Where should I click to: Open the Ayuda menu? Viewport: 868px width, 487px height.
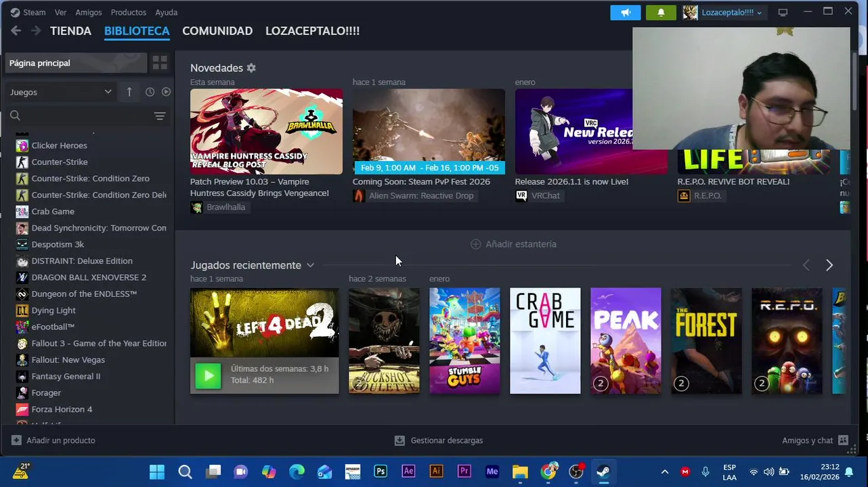[167, 12]
